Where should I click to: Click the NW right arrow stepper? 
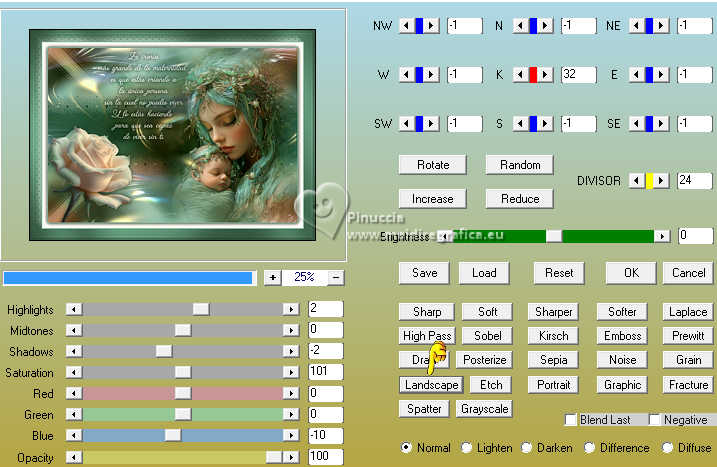point(431,26)
